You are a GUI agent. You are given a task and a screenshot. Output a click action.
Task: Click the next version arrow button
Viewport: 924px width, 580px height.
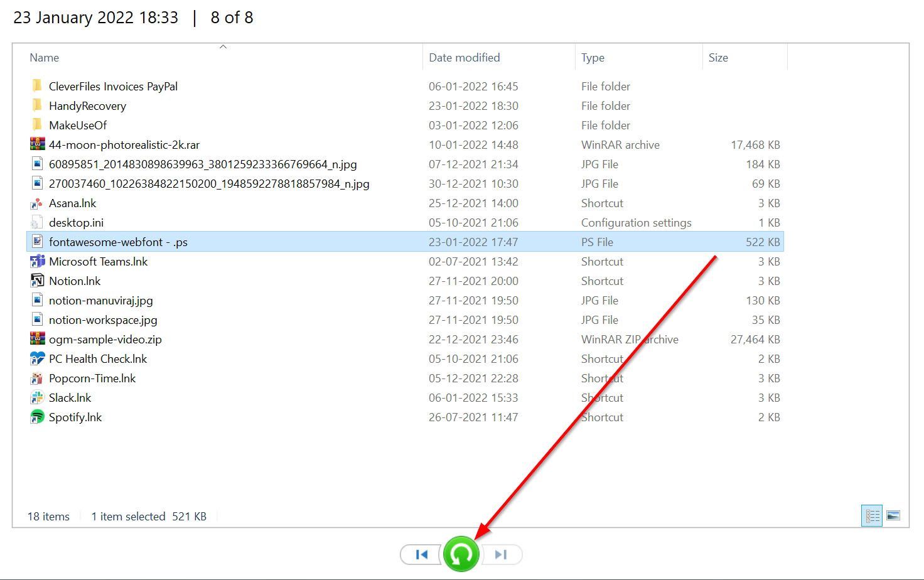501,554
